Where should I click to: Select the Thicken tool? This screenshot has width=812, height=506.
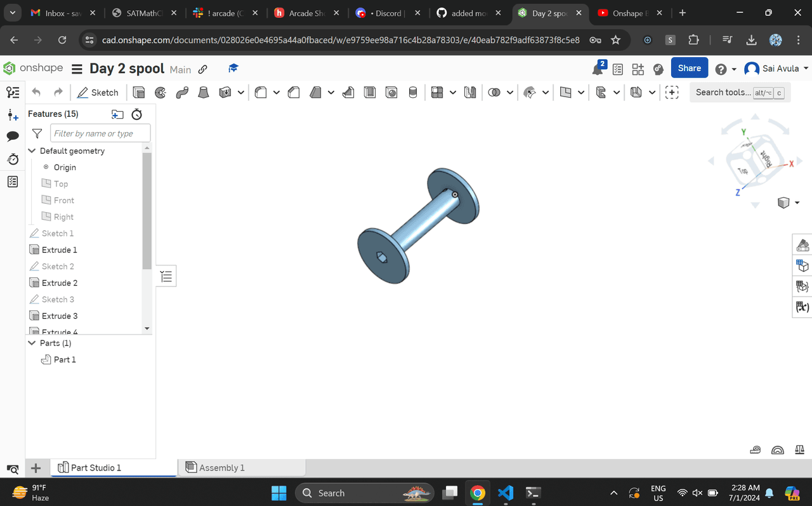point(225,93)
